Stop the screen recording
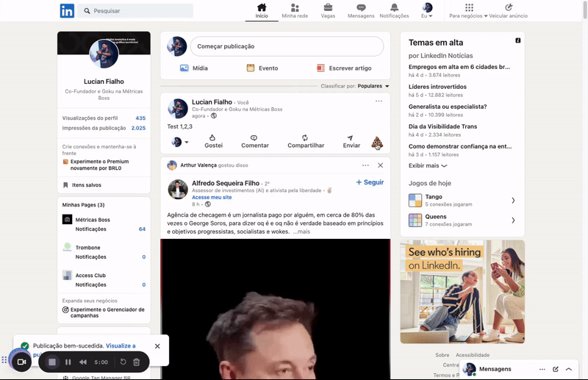Viewport: 588px width, 380px height. [52, 362]
